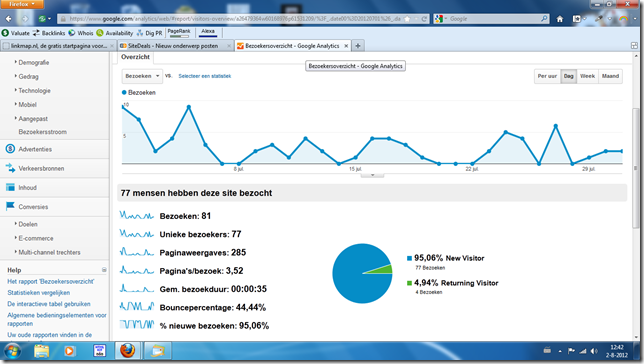Open the media player taskbar icon
This screenshot has width=644, height=364.
pyautogui.click(x=69, y=351)
